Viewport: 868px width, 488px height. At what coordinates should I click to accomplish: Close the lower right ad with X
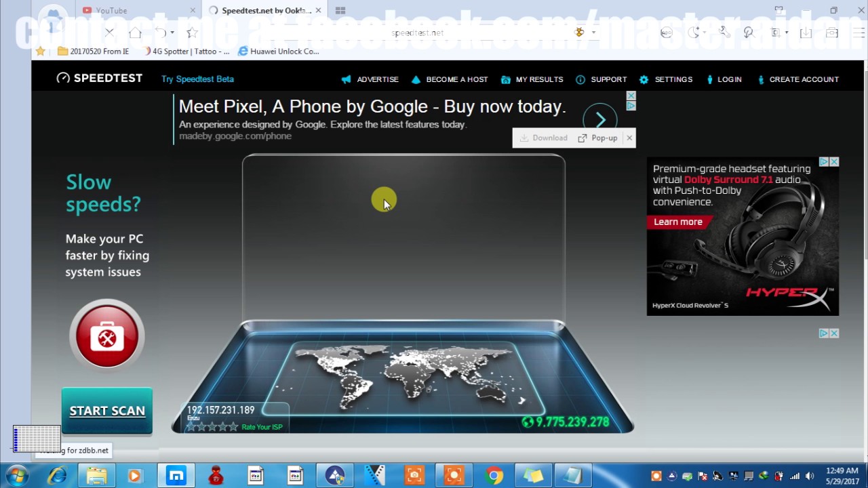click(834, 333)
